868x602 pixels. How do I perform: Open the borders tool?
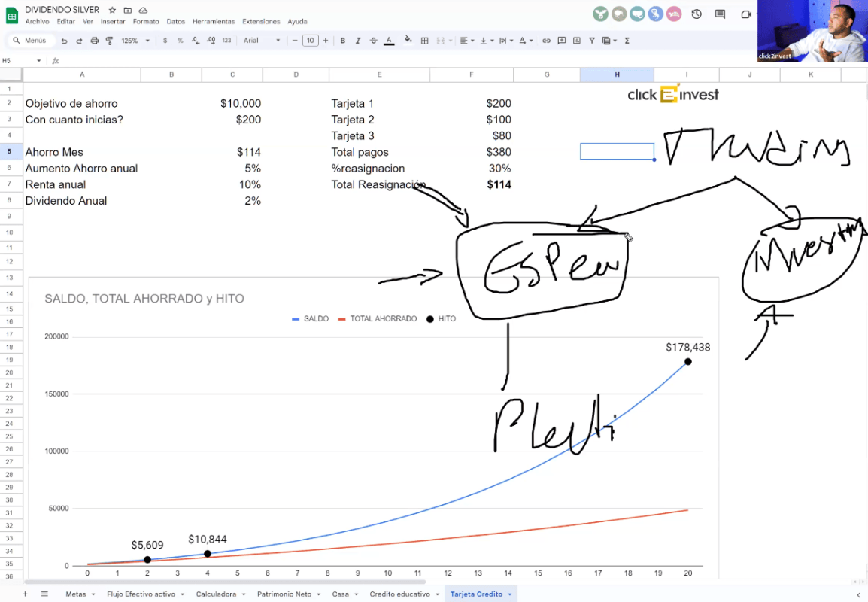tap(424, 41)
